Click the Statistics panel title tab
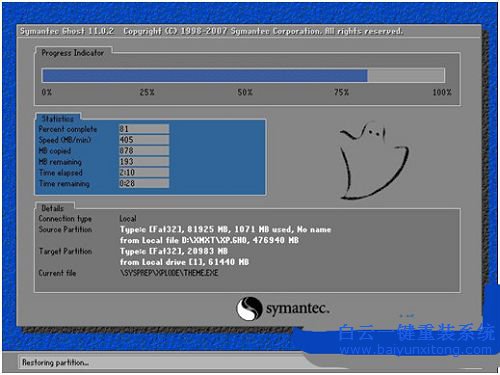The image size is (500, 375). tap(58, 119)
